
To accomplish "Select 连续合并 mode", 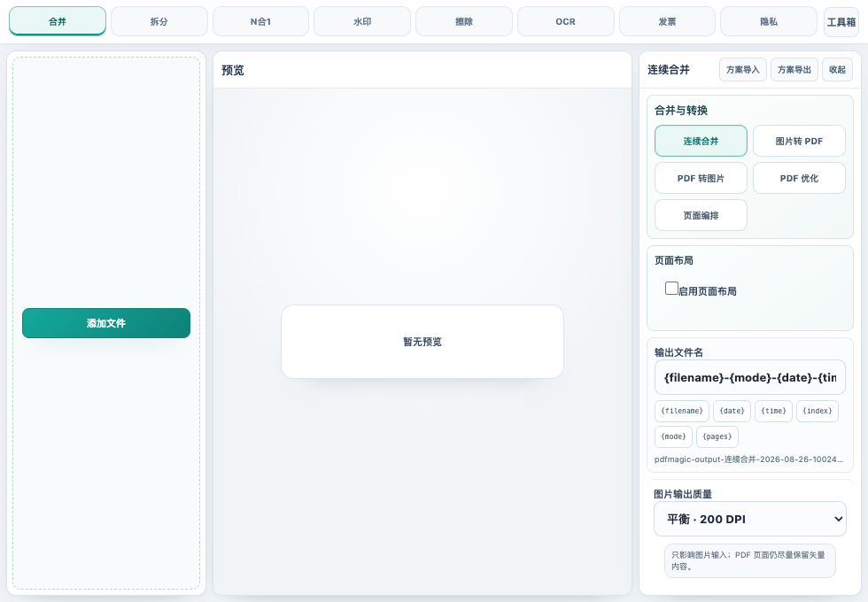I will [x=701, y=141].
